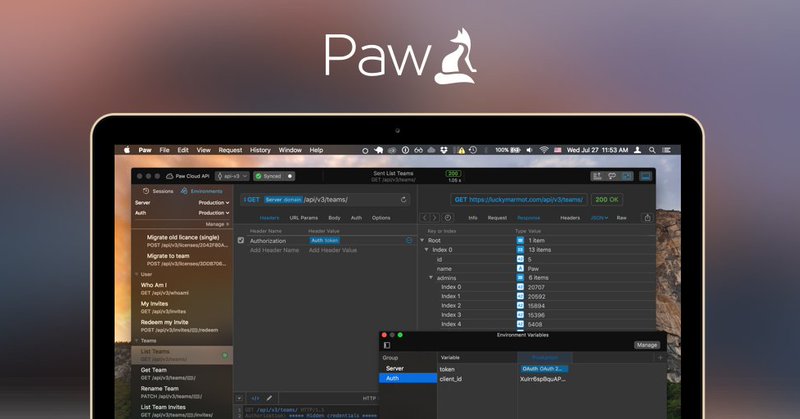This screenshot has height=419, width=800.
Task: Open the Notification Center icon
Action: pyautogui.click(x=666, y=150)
